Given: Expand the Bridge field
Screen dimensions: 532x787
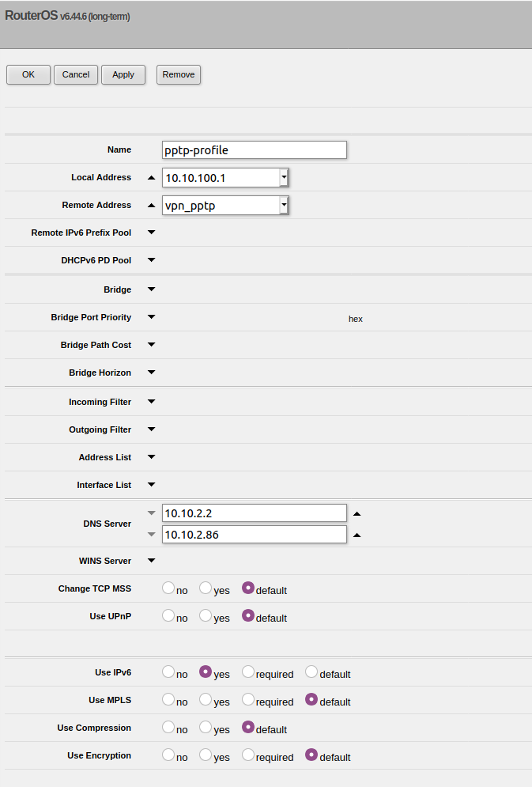Looking at the screenshot, I should coord(152,289).
